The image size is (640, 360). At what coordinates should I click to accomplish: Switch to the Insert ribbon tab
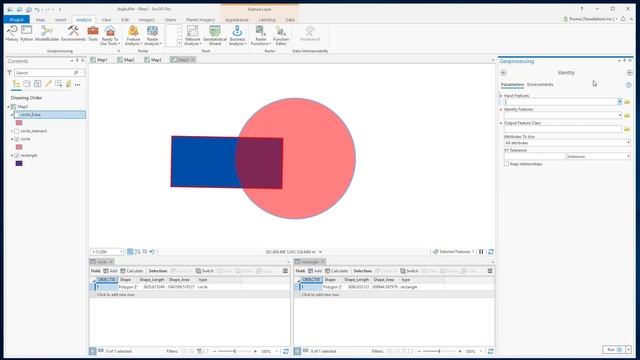(60, 20)
